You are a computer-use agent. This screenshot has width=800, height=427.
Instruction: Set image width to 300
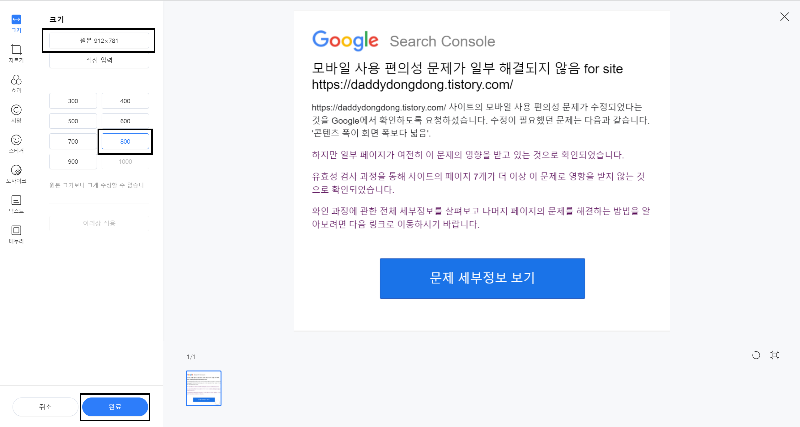[73, 101]
